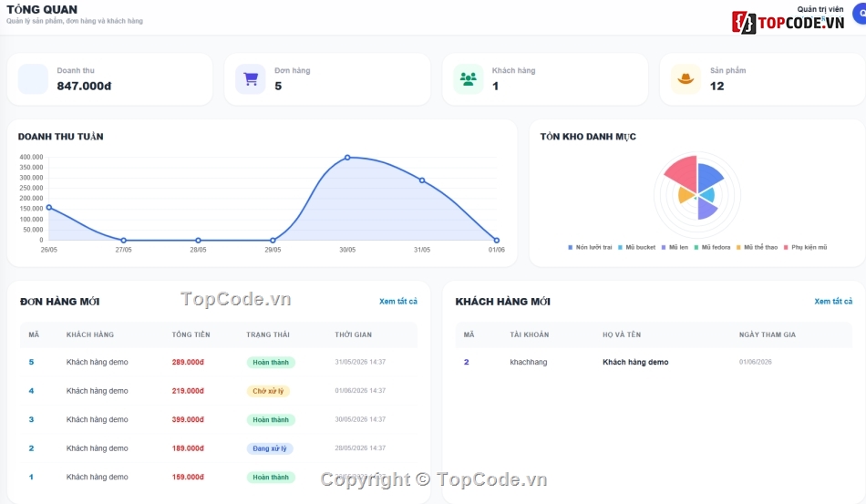The image size is (866, 504).
Task: Click the large pink slice in polar chart
Action: (683, 173)
